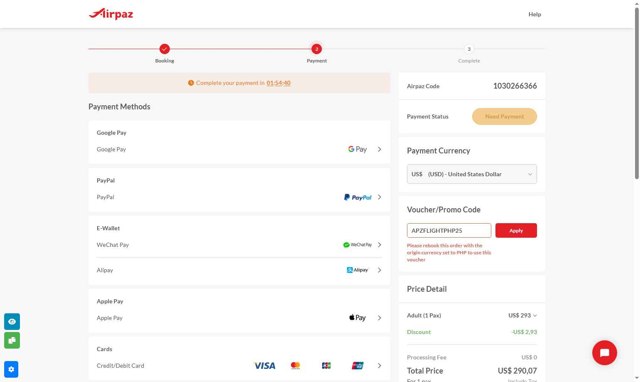Click the Need Payment status badge

point(504,116)
